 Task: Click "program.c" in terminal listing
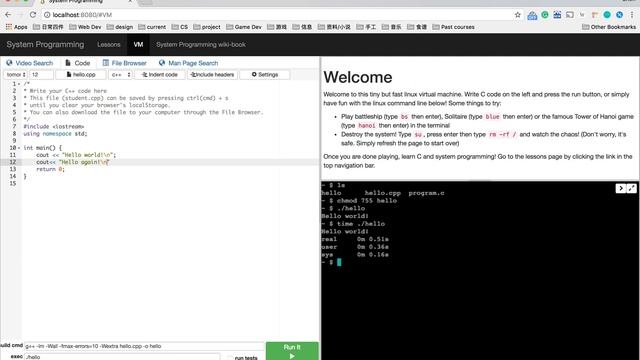point(427,193)
